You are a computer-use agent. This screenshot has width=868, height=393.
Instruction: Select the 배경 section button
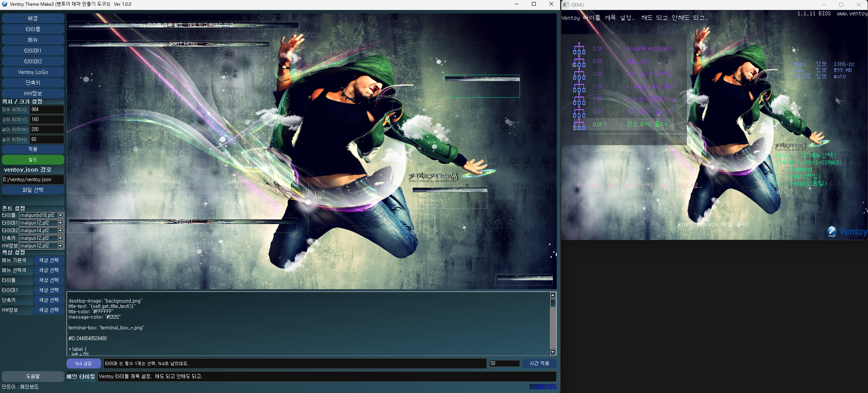click(33, 18)
